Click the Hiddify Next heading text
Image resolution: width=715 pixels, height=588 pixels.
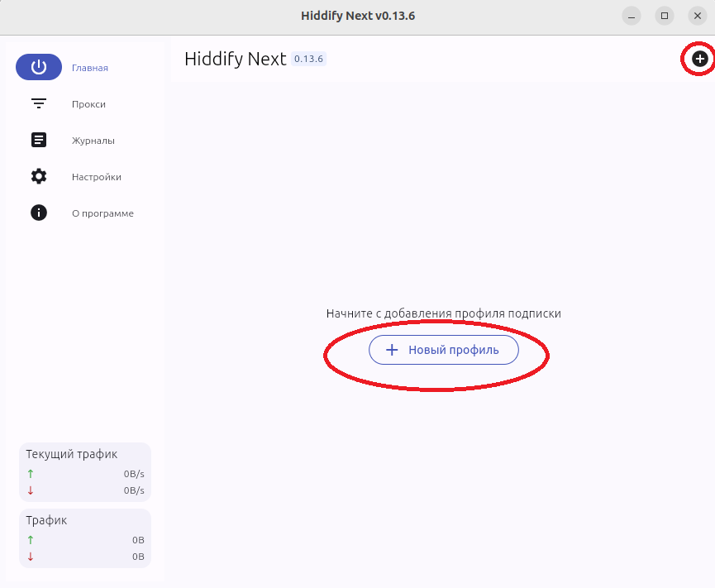click(236, 59)
